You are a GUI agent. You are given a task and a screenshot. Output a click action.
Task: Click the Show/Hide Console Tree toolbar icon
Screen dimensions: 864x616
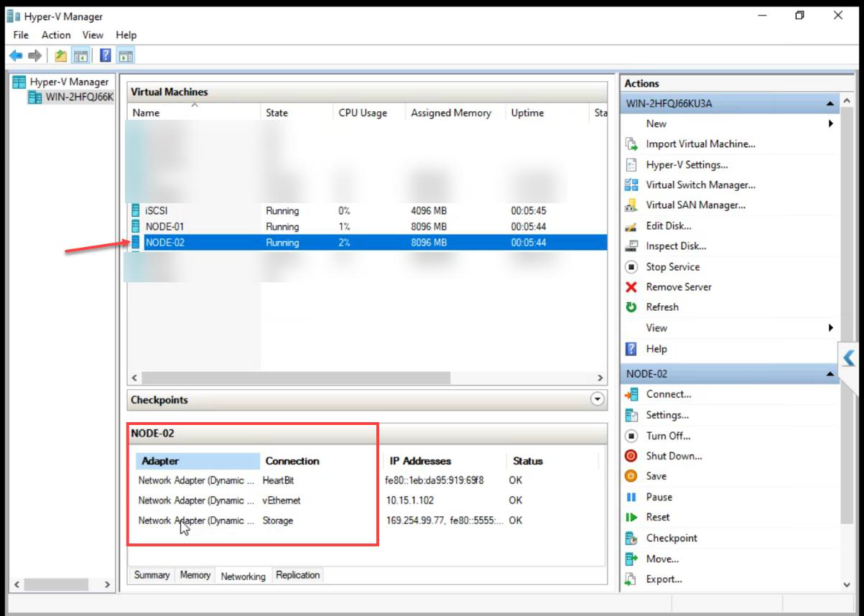click(x=80, y=55)
